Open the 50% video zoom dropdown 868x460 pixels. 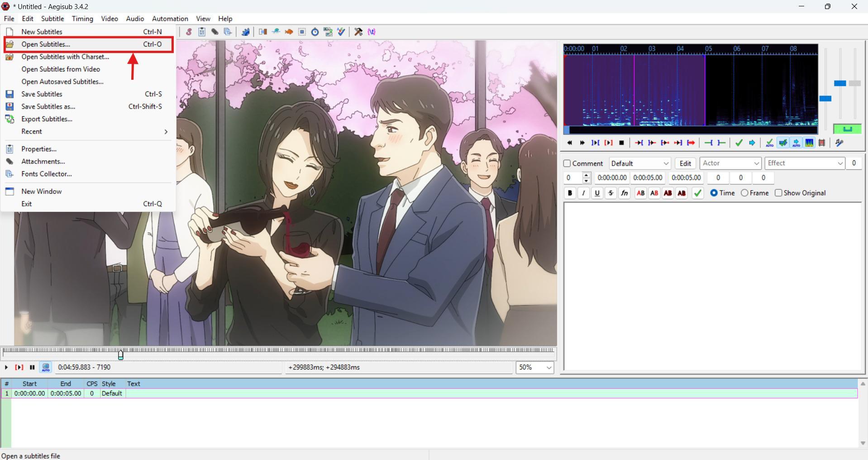click(x=535, y=368)
